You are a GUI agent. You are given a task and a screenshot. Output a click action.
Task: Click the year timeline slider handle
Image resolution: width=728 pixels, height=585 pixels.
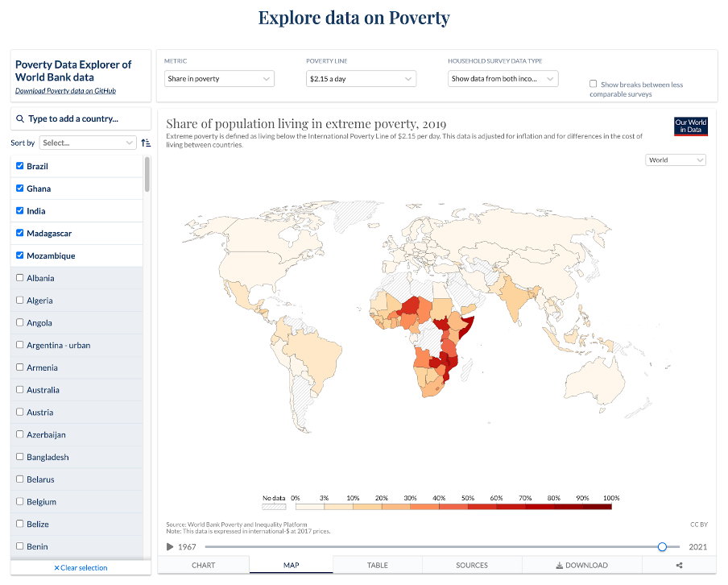[662, 546]
